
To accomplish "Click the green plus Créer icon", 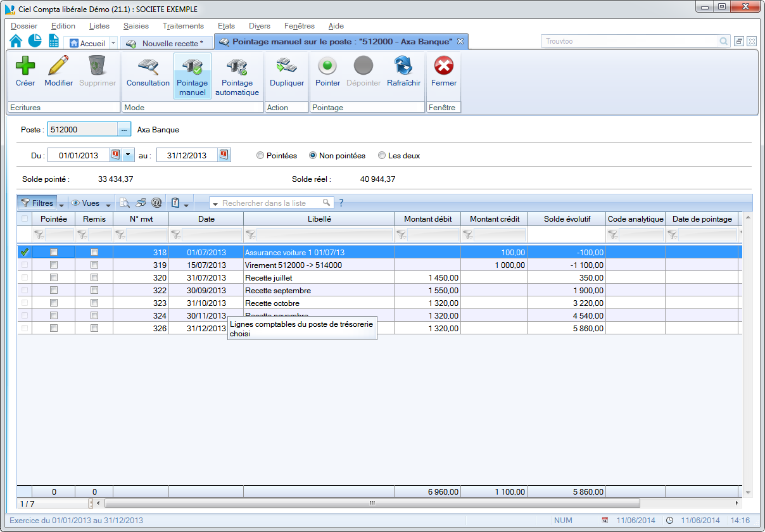I will pyautogui.click(x=25, y=66).
